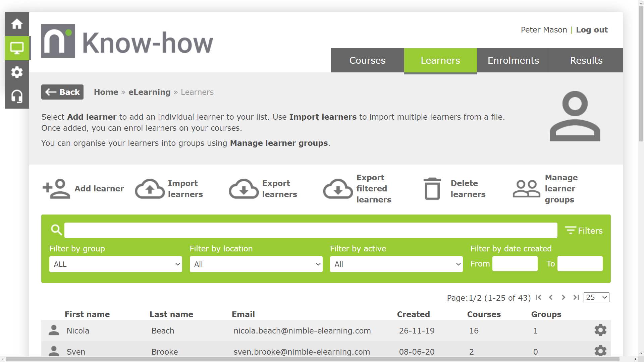Image resolution: width=644 pixels, height=362 pixels.
Task: Select the monitor icon in the sidebar
Action: (17, 48)
